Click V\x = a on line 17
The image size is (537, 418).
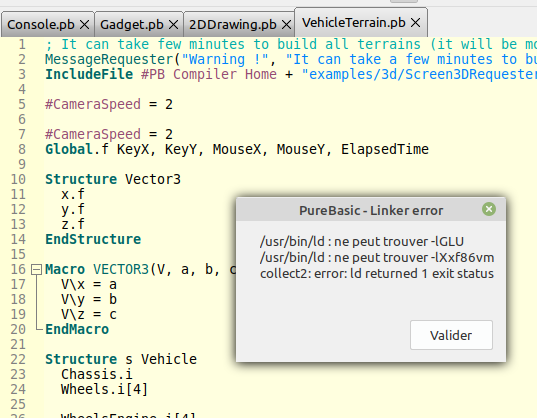coord(89,284)
